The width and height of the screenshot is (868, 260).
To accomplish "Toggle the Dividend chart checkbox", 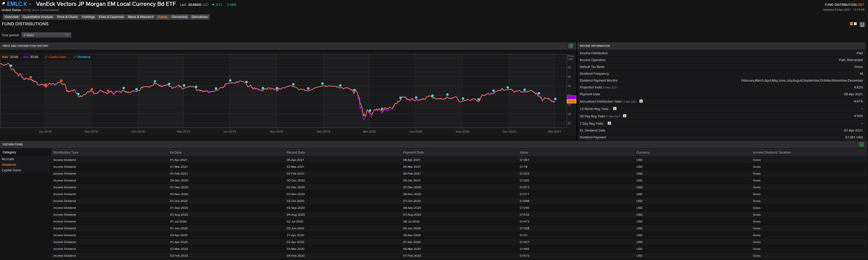I will 75,57.
